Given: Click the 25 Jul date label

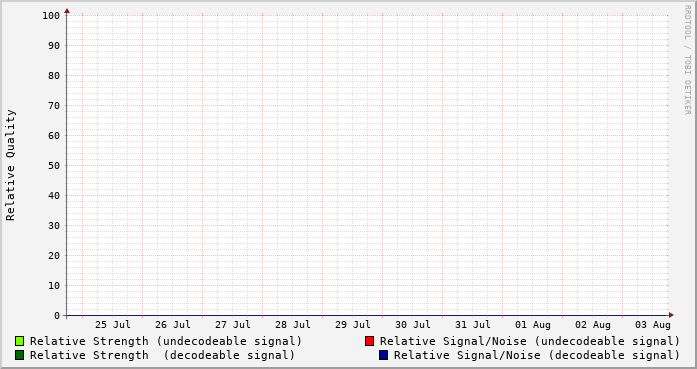Looking at the screenshot, I should (x=112, y=325).
